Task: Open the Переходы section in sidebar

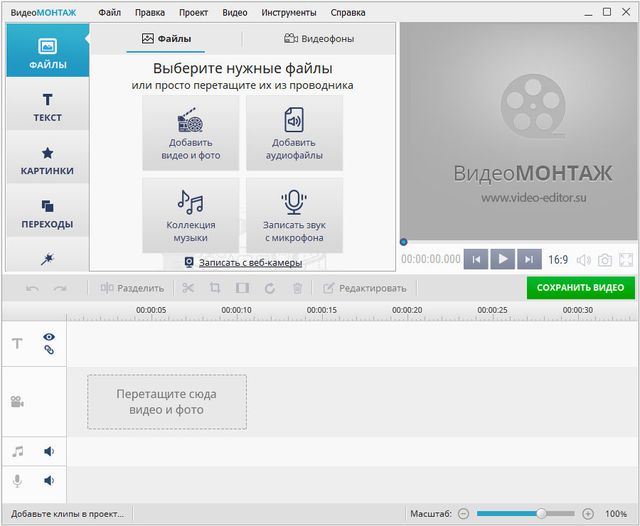Action: coord(47,213)
